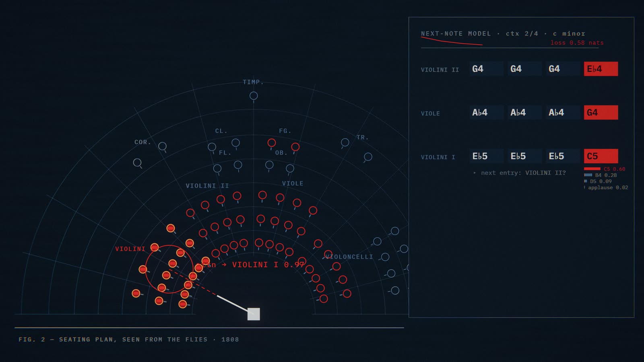Click the TIMP. label at top
Screen dimensions: 644x362
[253, 82]
